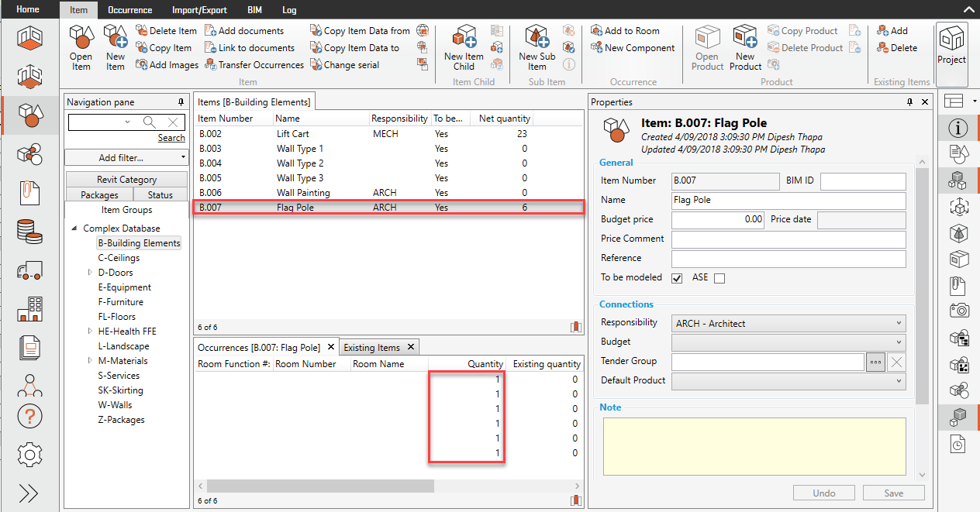Expand the D-Doors tree node
Viewport: 980px width, 512px height.
coord(90,273)
